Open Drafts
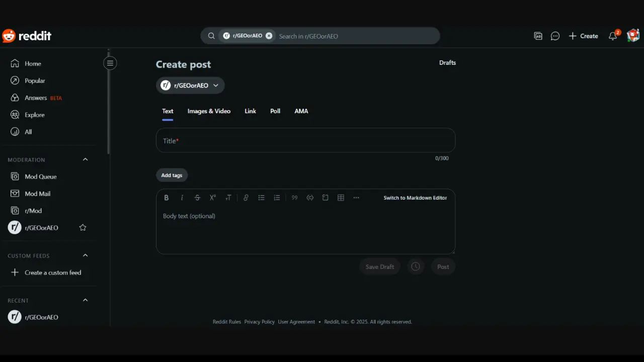The image size is (644, 362). (x=447, y=62)
